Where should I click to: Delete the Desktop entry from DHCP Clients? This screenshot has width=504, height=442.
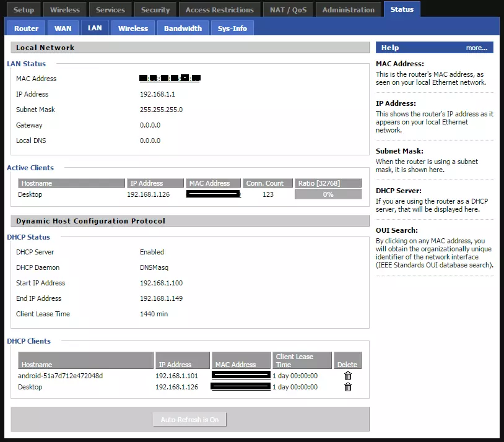347,386
